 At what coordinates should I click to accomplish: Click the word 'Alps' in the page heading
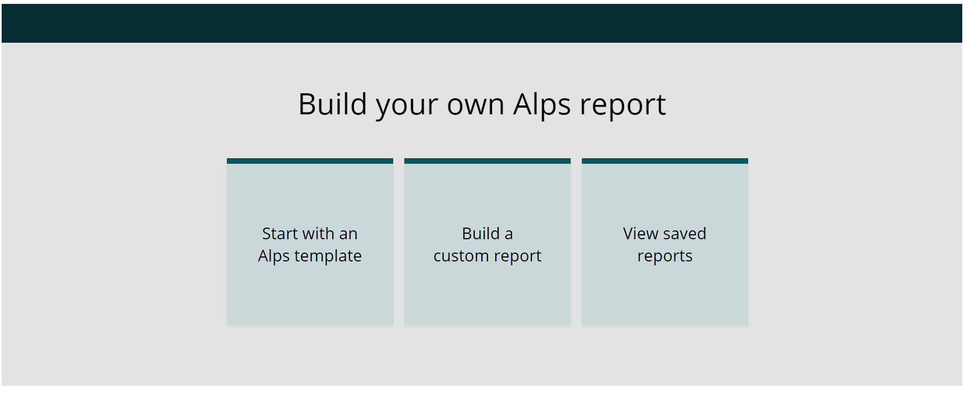[x=542, y=105]
